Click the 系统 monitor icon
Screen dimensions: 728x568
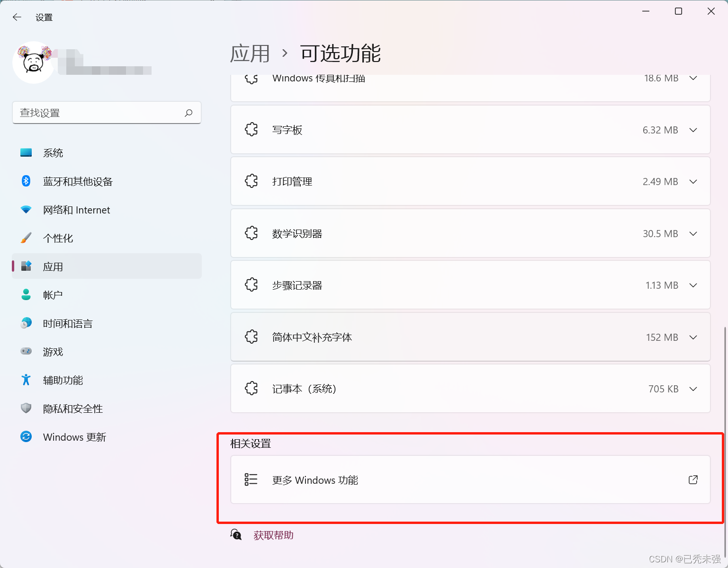(26, 152)
